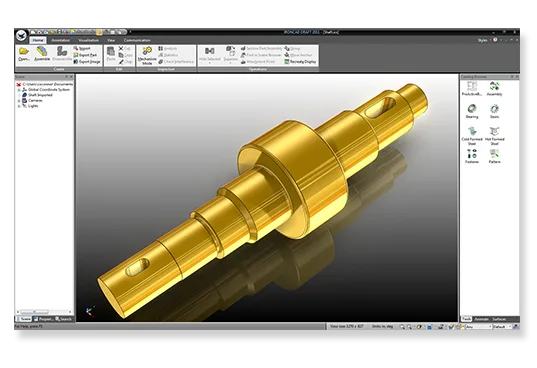Image resolution: width=537 pixels, height=368 pixels.
Task: Select Cameras in the scene tree
Action: [x=32, y=101]
